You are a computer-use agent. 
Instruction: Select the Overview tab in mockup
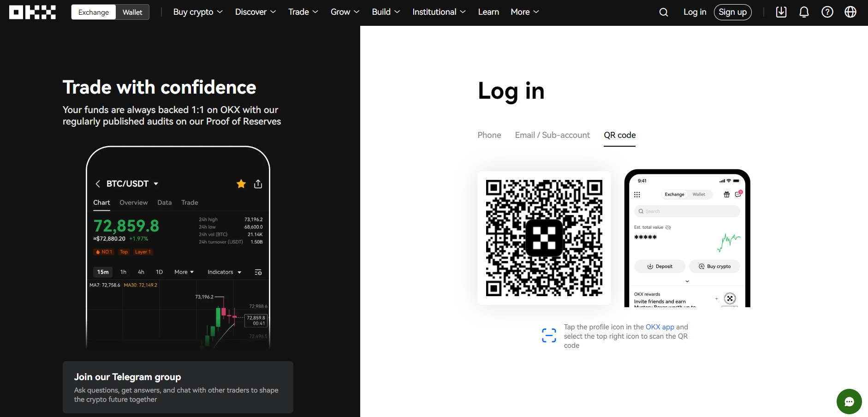(134, 203)
